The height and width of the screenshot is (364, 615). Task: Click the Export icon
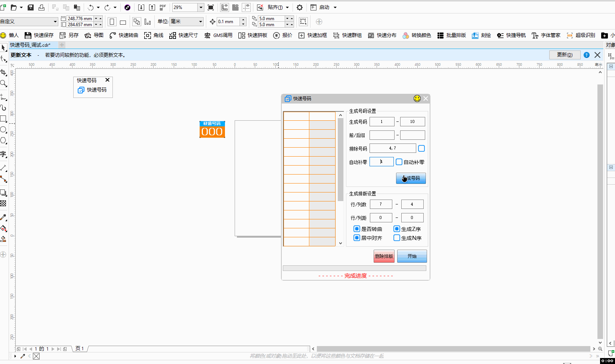click(x=152, y=7)
